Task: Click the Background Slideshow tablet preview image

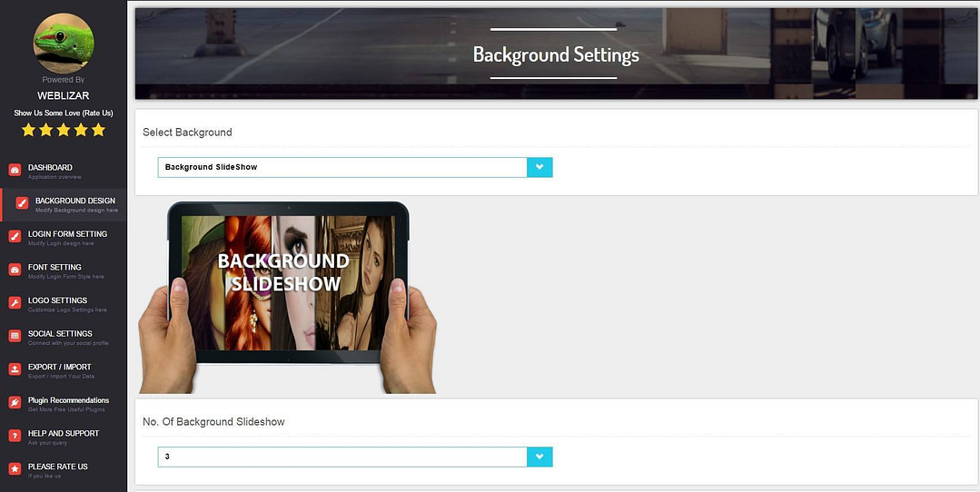Action: 288,297
